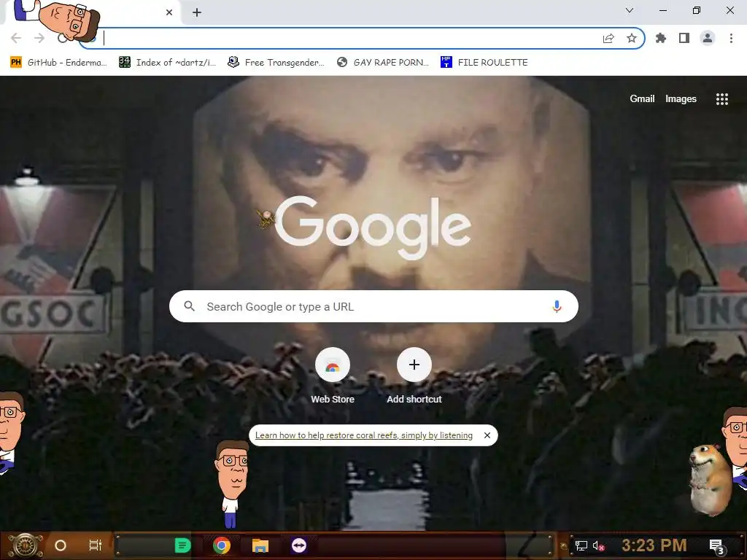Start voice search with microphone icon
The image size is (747, 560).
coord(557,306)
